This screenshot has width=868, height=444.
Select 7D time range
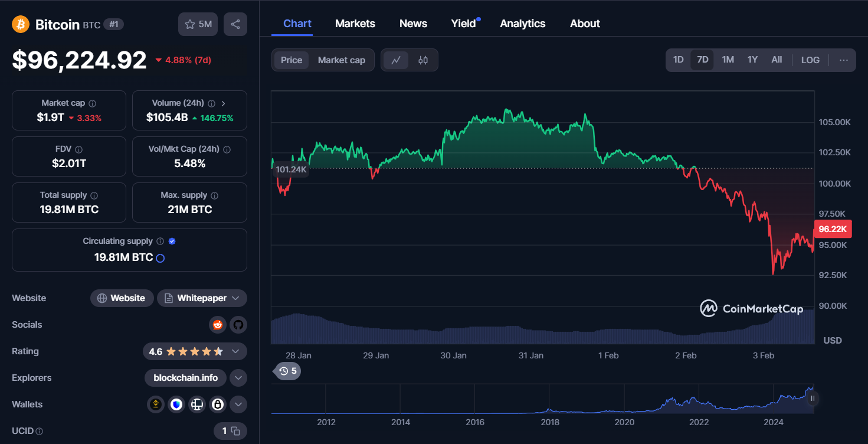[702, 60]
